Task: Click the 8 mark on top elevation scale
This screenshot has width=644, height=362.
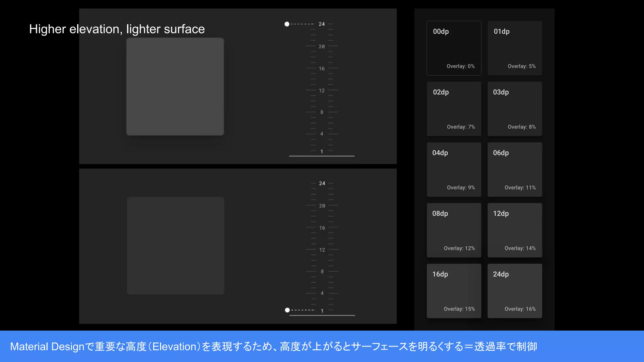Action: [322, 112]
